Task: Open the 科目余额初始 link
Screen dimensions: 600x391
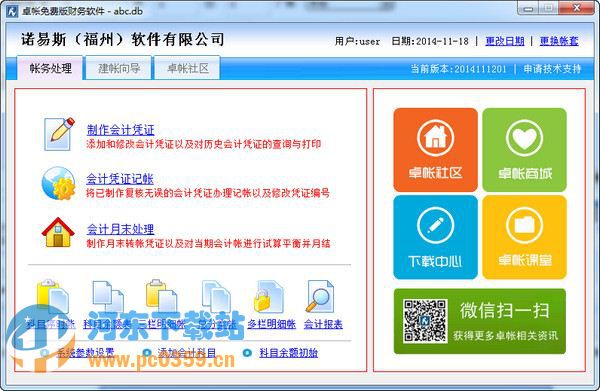Action: 289,353
